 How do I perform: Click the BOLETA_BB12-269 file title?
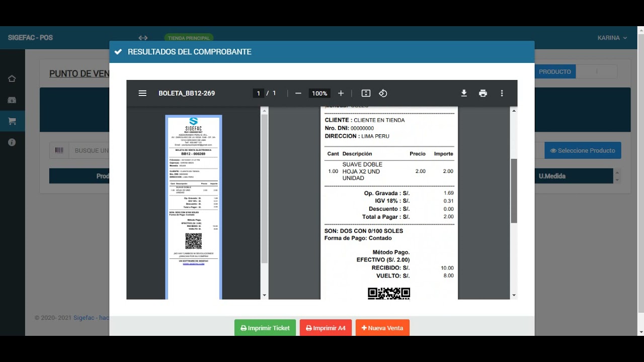coord(187,93)
